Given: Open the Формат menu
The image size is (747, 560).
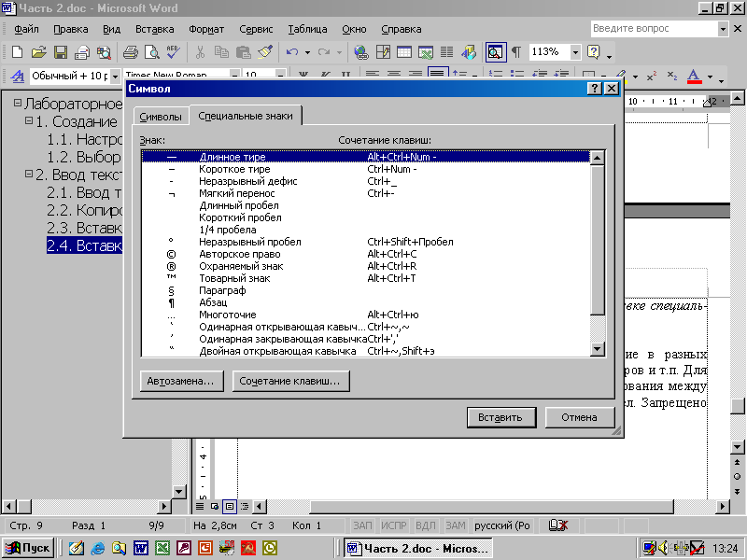Looking at the screenshot, I should click(x=206, y=29).
